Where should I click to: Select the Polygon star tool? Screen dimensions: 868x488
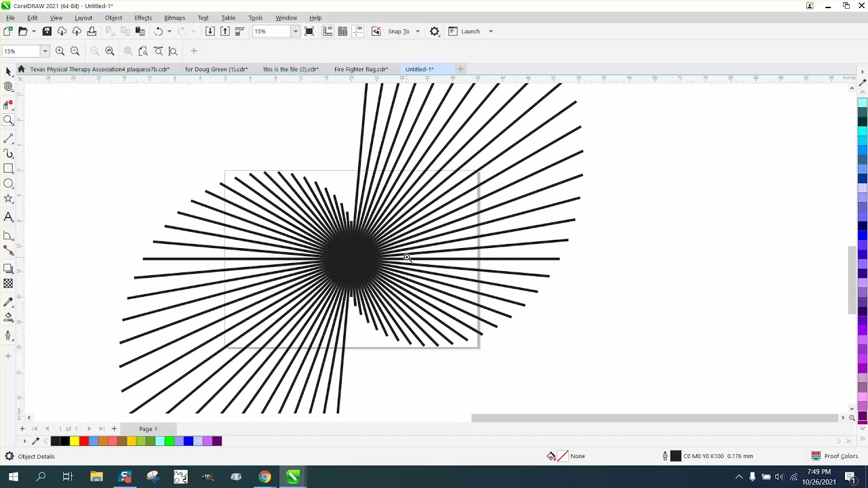8,199
